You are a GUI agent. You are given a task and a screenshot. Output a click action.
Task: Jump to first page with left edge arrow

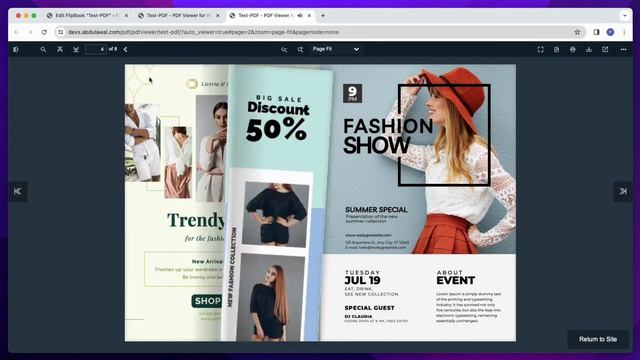18,191
